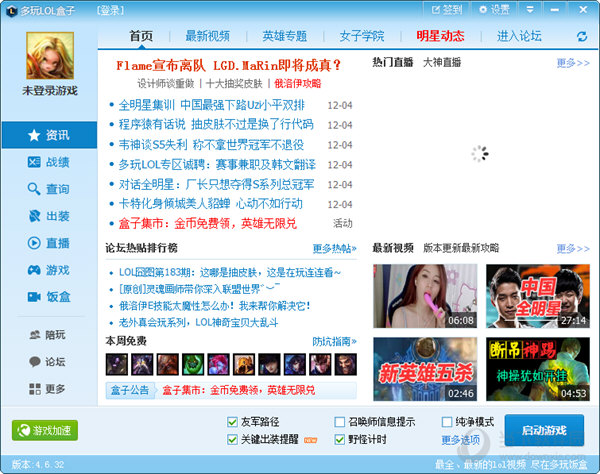This screenshot has width=600, height=474.
Task: Open the 更多热帖» link
Action: tap(334, 249)
